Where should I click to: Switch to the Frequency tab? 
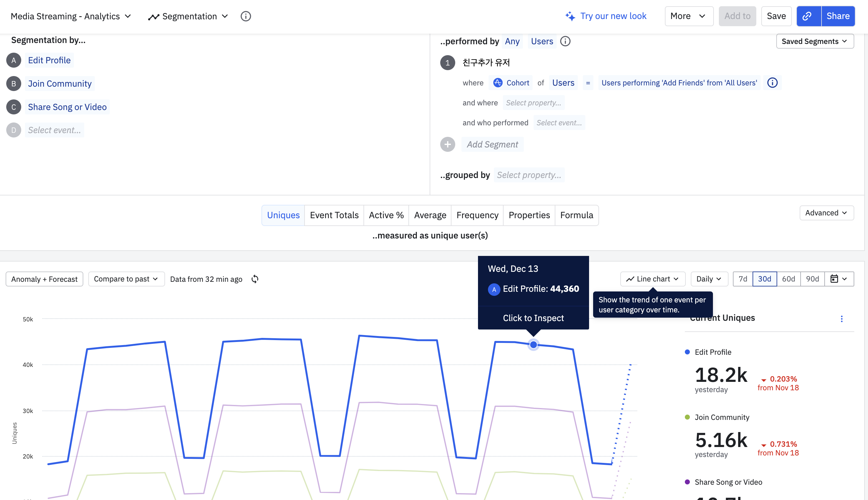[477, 215]
